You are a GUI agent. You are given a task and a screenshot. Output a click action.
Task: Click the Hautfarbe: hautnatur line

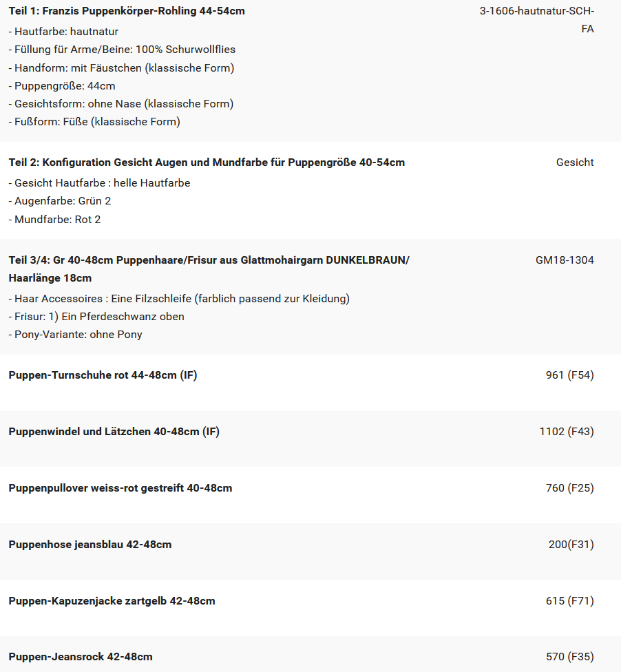(x=63, y=32)
